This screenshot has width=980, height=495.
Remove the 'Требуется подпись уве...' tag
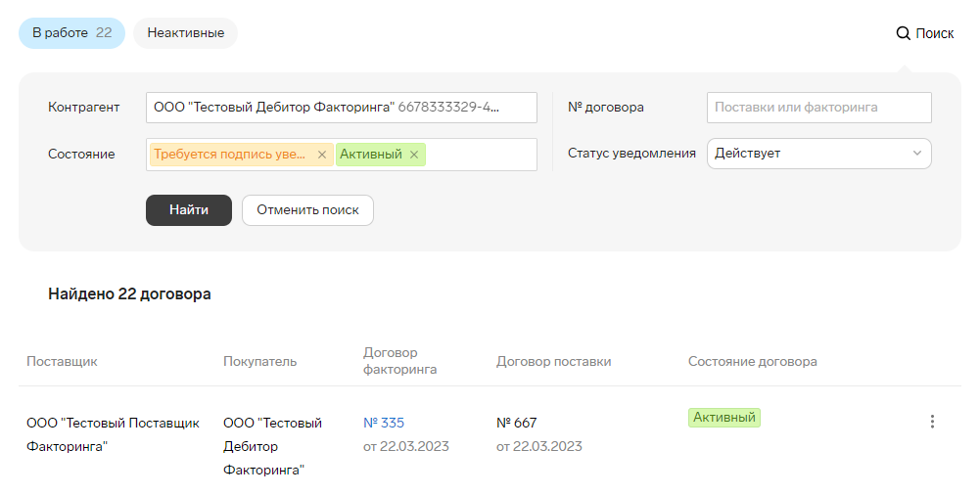click(322, 155)
